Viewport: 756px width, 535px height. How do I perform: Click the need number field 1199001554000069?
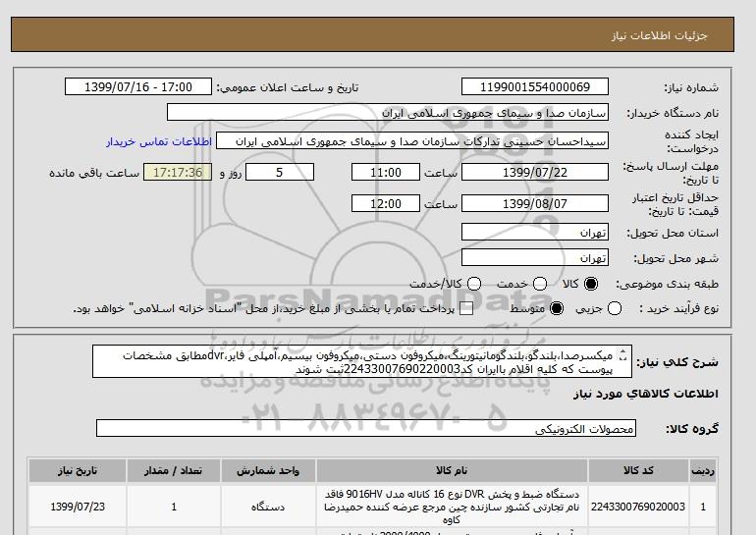535,86
